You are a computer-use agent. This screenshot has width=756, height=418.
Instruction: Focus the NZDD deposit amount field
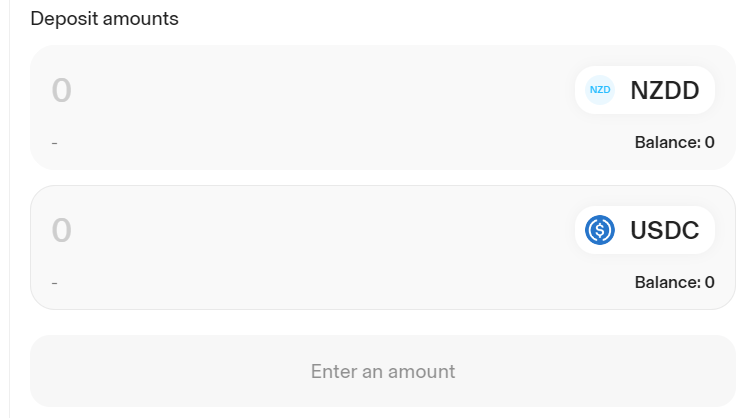(250, 91)
